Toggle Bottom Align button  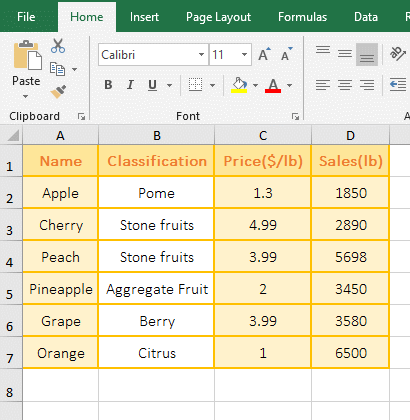(x=367, y=54)
